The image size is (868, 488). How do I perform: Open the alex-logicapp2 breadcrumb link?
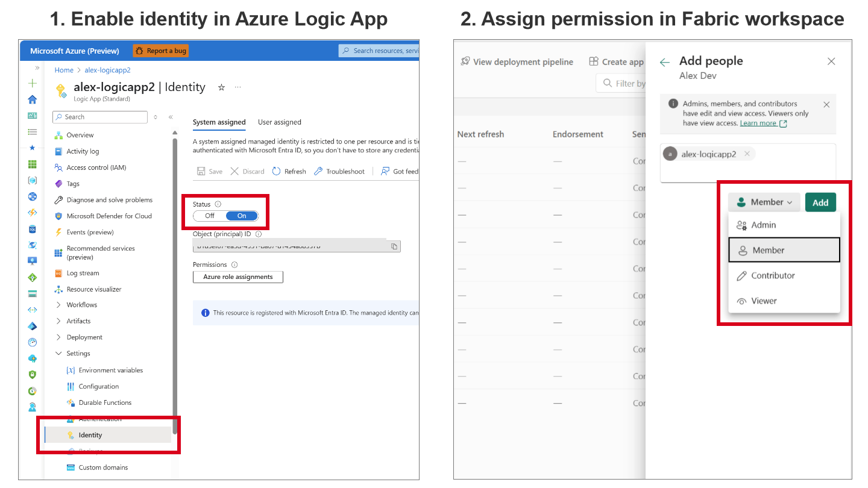click(x=107, y=70)
